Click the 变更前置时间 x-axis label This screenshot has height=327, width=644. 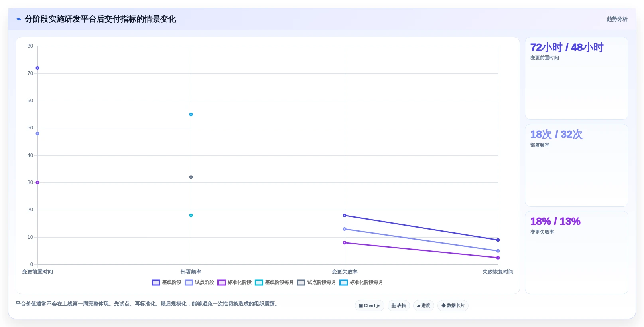(x=37, y=272)
